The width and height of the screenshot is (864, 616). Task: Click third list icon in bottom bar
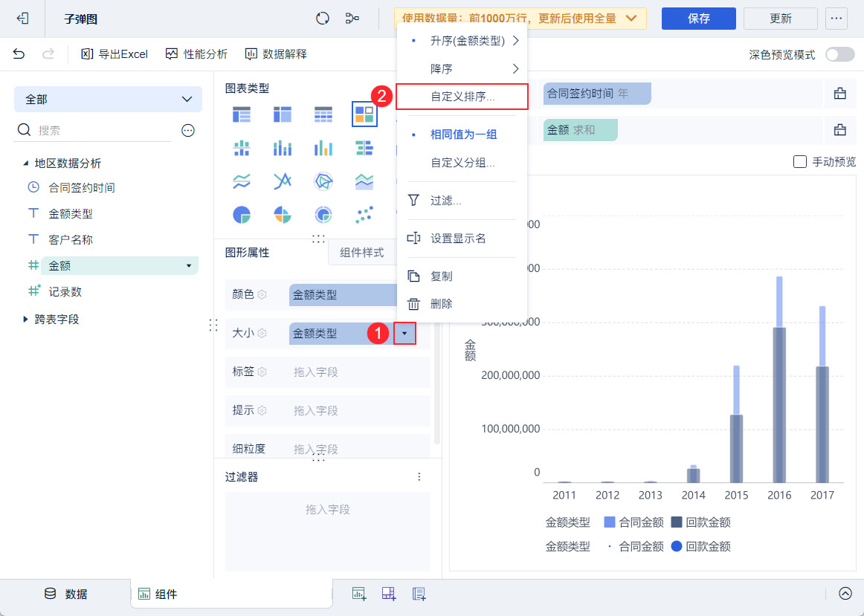(419, 594)
